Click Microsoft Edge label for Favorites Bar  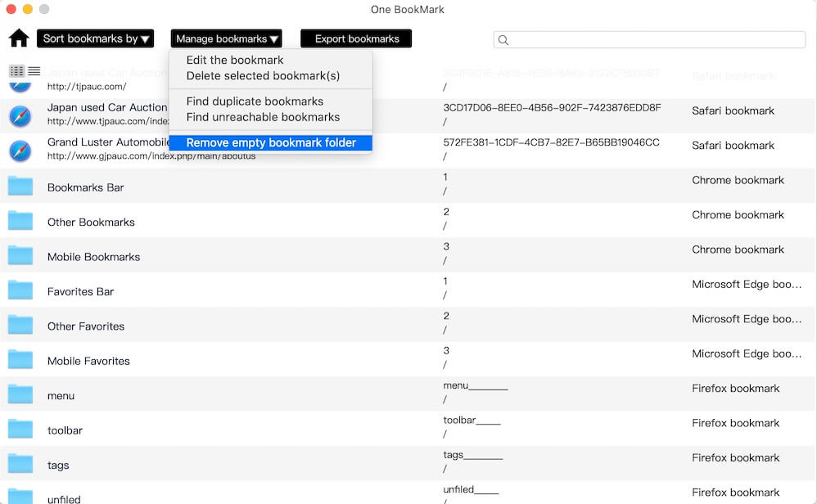747,284
